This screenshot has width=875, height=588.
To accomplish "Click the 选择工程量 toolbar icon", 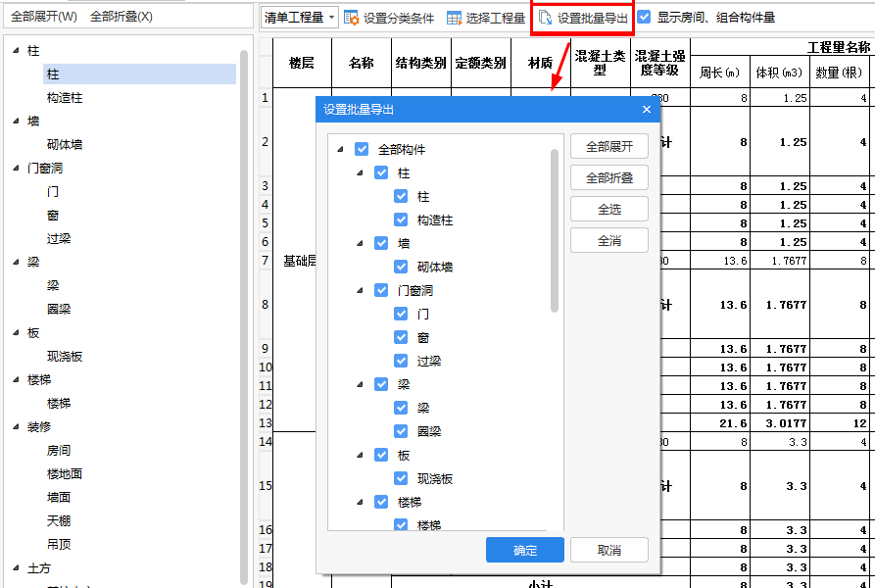I will pyautogui.click(x=454, y=18).
